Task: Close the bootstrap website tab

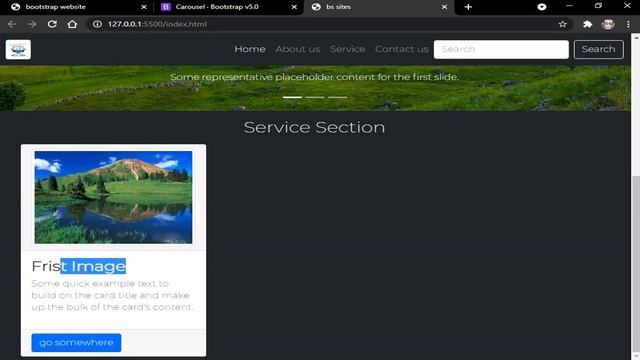Action: point(144,7)
